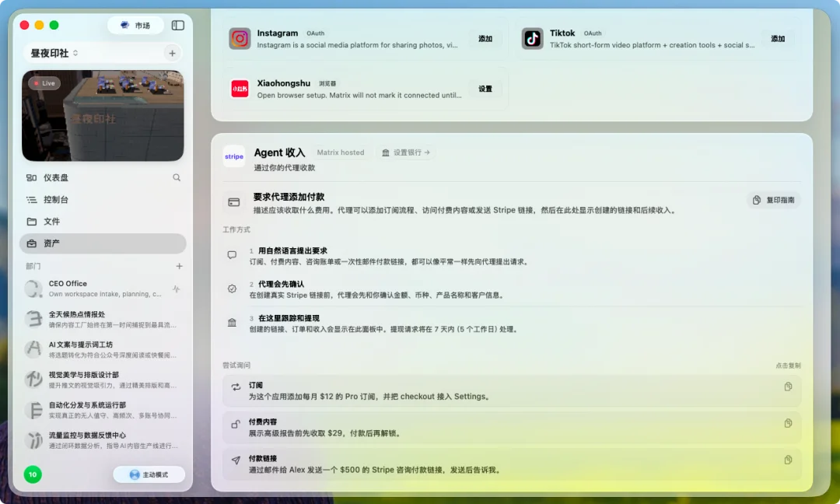Open the Live office preview thumbnail

(x=103, y=116)
